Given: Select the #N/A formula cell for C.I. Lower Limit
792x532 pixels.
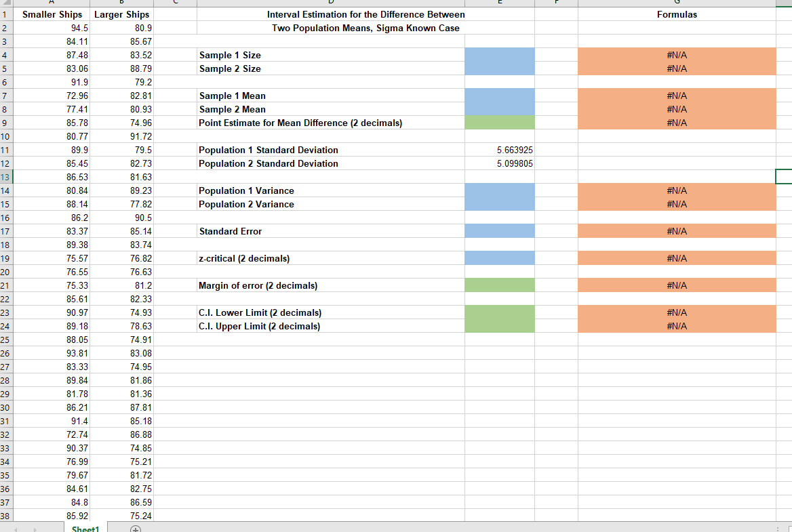Looking at the screenshot, I should (x=677, y=312).
